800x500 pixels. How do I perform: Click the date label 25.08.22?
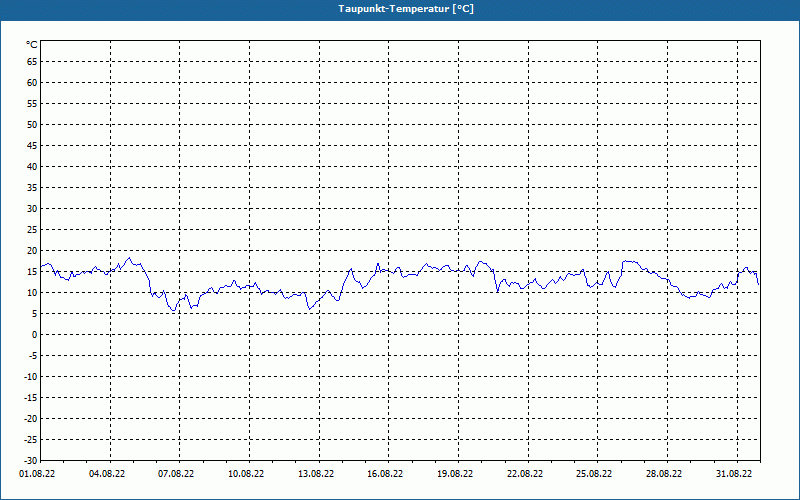tap(594, 474)
